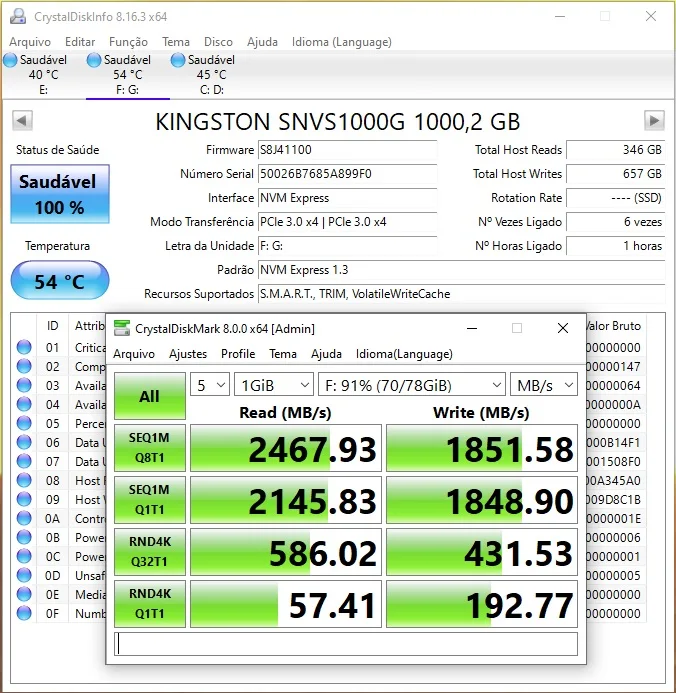Click the comment field below benchmark results
This screenshot has width=676, height=693.
point(346,644)
